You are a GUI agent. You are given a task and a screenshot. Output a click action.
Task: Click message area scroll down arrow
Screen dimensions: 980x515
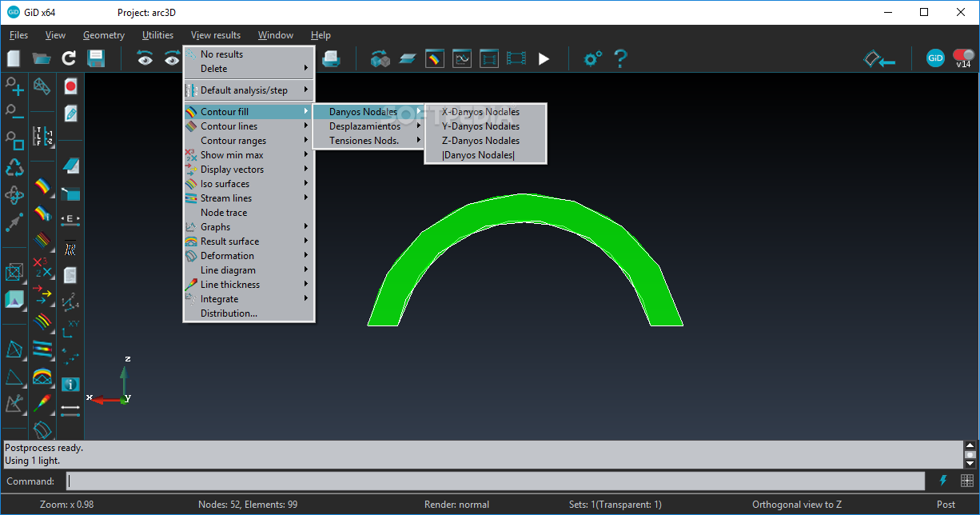[x=970, y=463]
